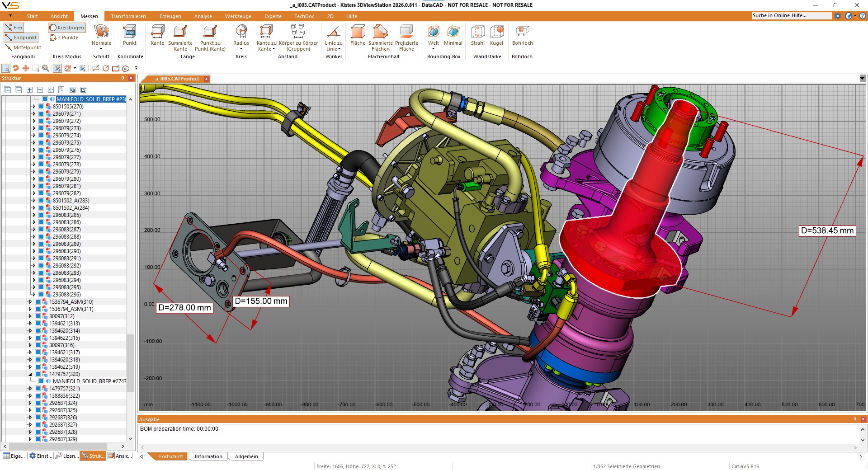Switch to the Transformieren ribbon tab
The height and width of the screenshot is (470, 868).
(128, 16)
